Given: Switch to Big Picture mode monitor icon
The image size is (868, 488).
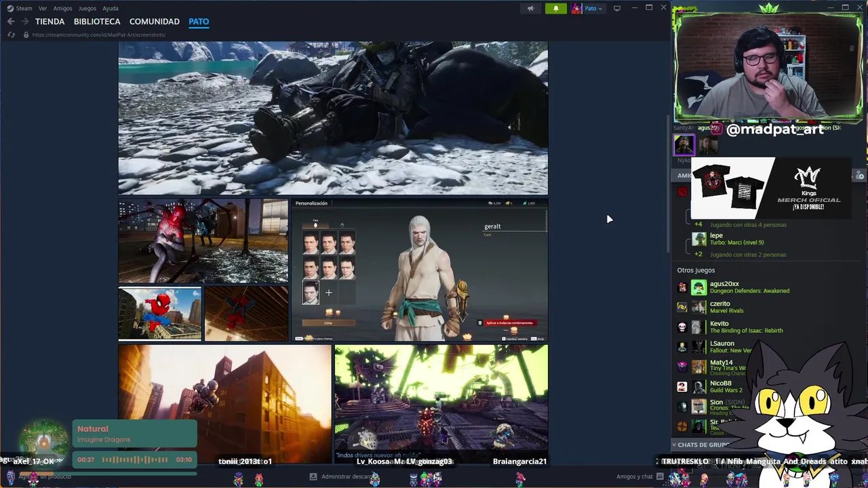Looking at the screenshot, I should [616, 8].
